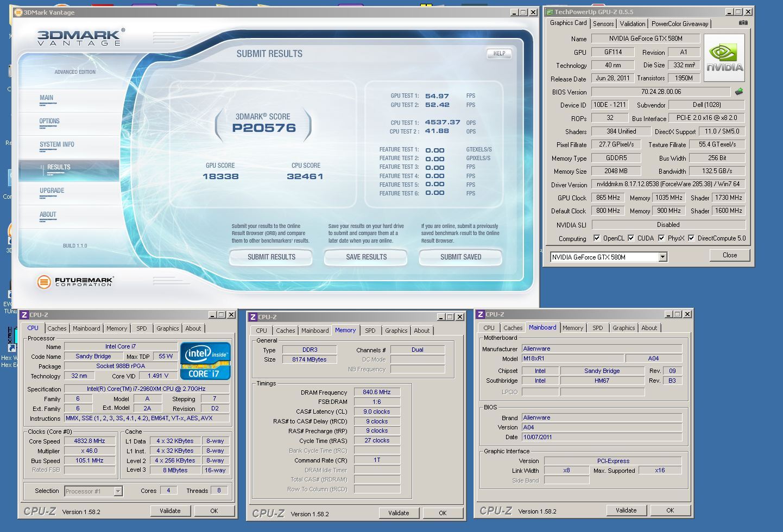783x532 pixels.
Task: Click the NVIDIA SLI Disabled field
Action: pyautogui.click(x=668, y=225)
